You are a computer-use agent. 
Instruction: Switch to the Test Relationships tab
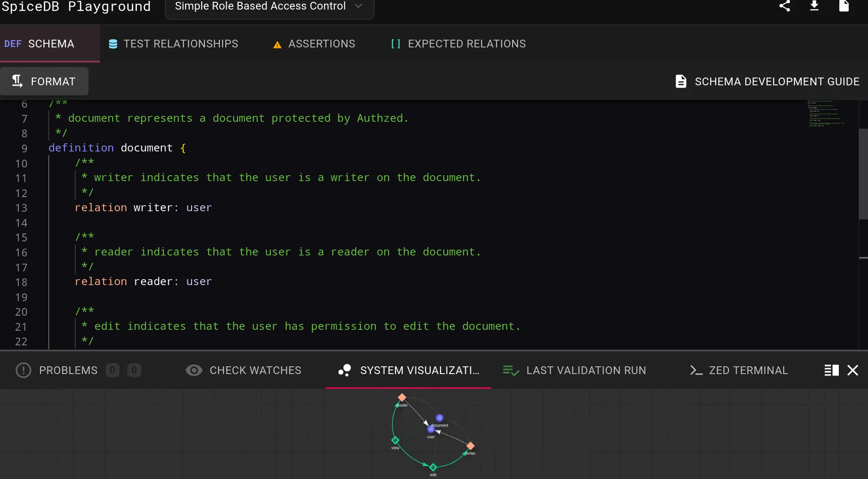click(x=173, y=44)
